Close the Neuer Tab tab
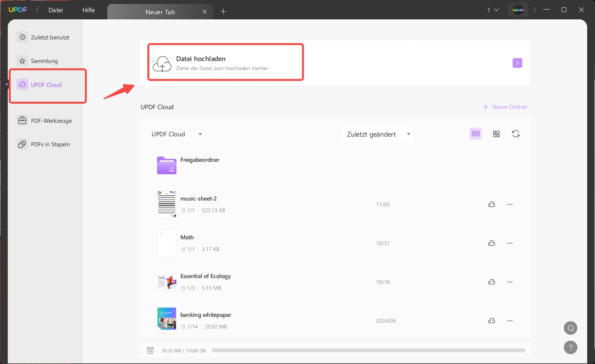Viewport: 595px width, 364px height. 205,12
